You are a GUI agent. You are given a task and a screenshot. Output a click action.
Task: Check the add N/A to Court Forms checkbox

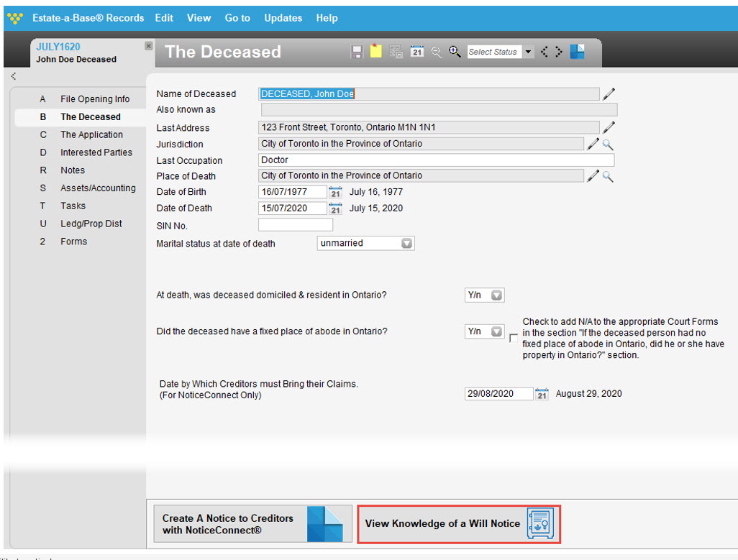pos(514,338)
